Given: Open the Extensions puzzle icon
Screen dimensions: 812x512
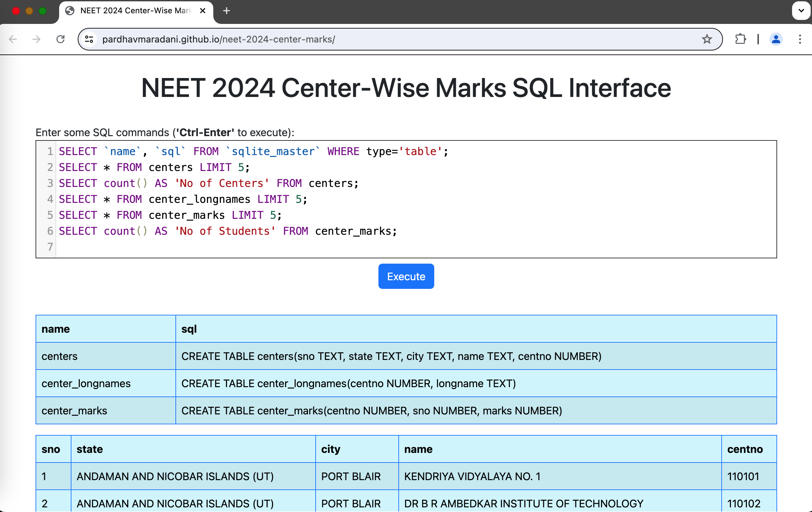Looking at the screenshot, I should 741,39.
